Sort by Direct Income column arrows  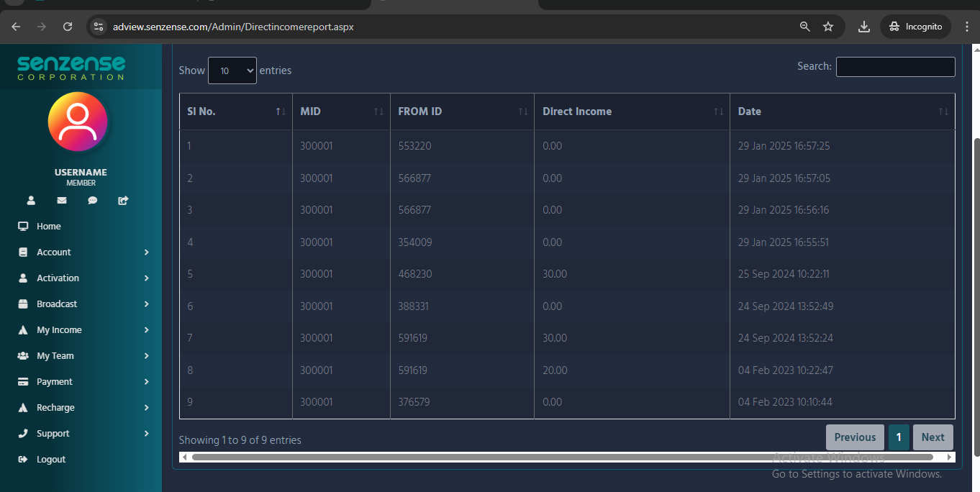(x=718, y=111)
